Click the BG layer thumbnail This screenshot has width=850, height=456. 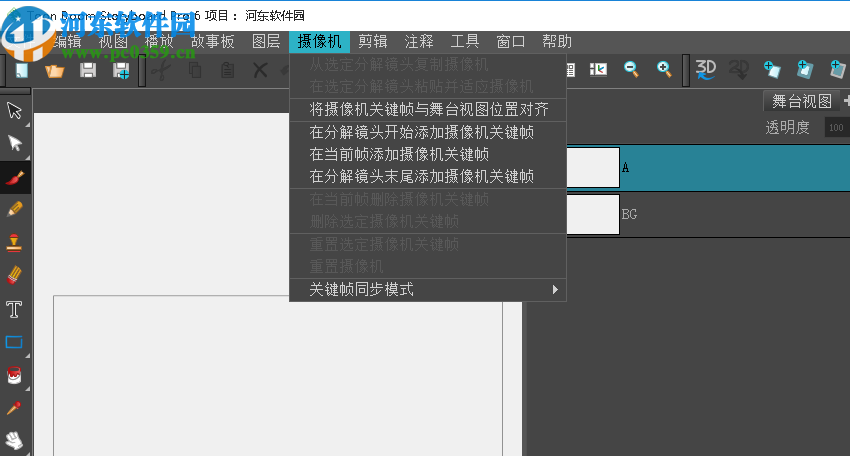(593, 214)
